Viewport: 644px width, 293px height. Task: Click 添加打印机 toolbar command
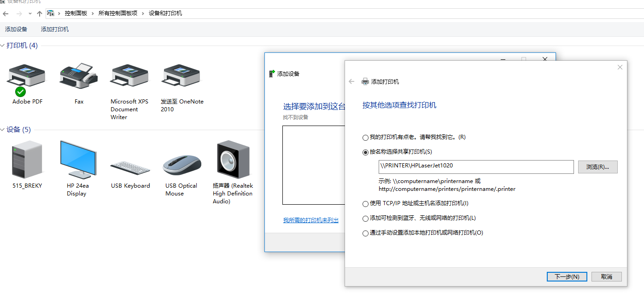[x=55, y=29]
